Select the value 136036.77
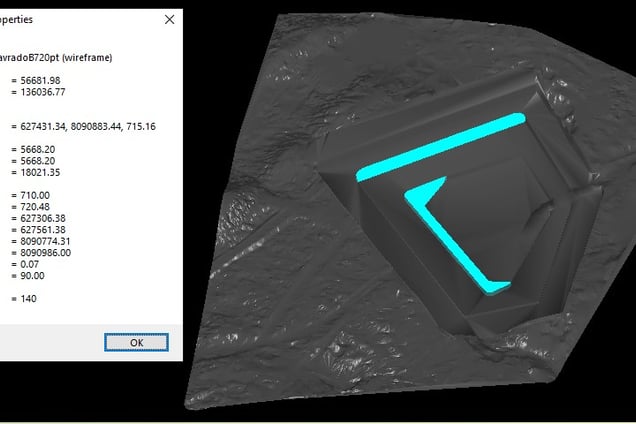Image resolution: width=636 pixels, height=424 pixels. (43, 92)
